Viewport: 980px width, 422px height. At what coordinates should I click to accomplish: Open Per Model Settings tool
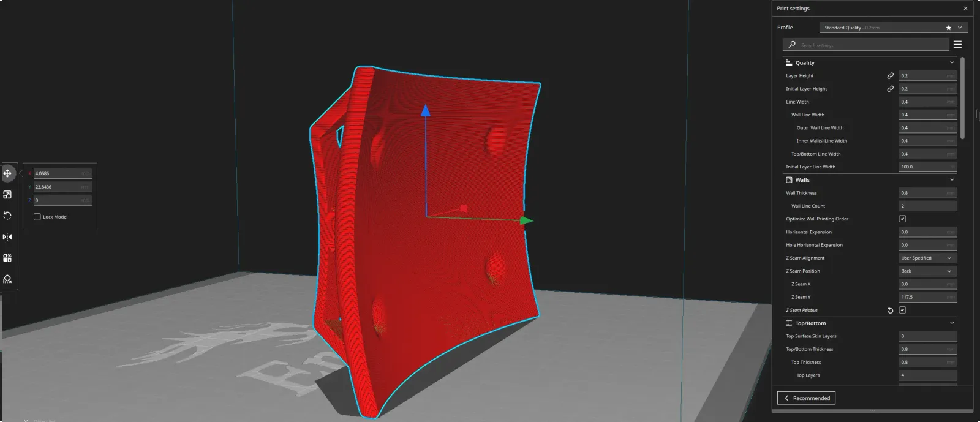(7, 258)
